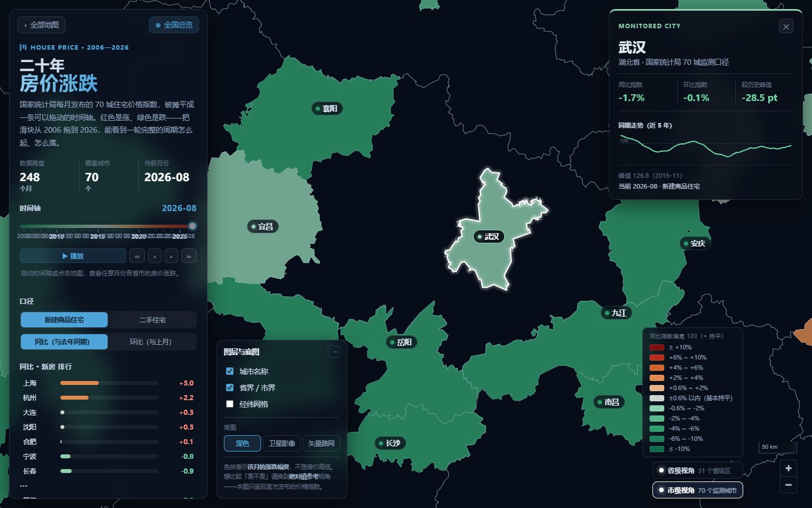The image size is (812, 508).
Task: Zoom in the map with plus button
Action: (788, 468)
